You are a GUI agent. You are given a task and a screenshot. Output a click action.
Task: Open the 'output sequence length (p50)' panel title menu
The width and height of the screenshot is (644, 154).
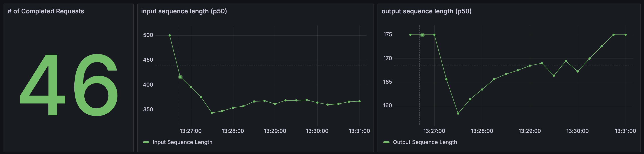click(426, 11)
